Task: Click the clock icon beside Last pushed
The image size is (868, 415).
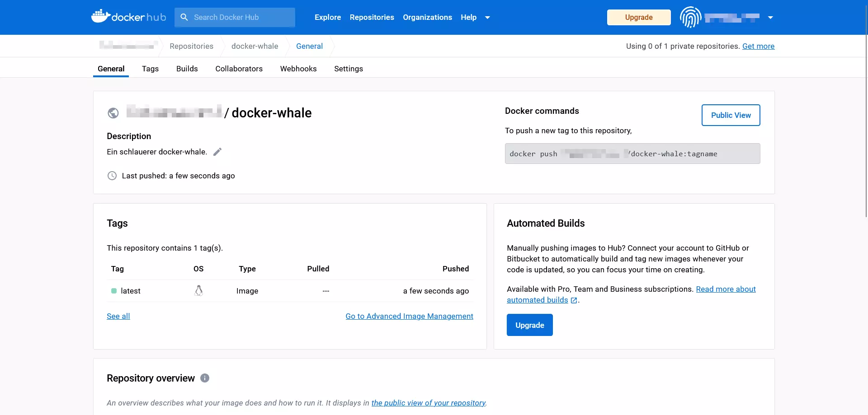Action: click(x=112, y=176)
